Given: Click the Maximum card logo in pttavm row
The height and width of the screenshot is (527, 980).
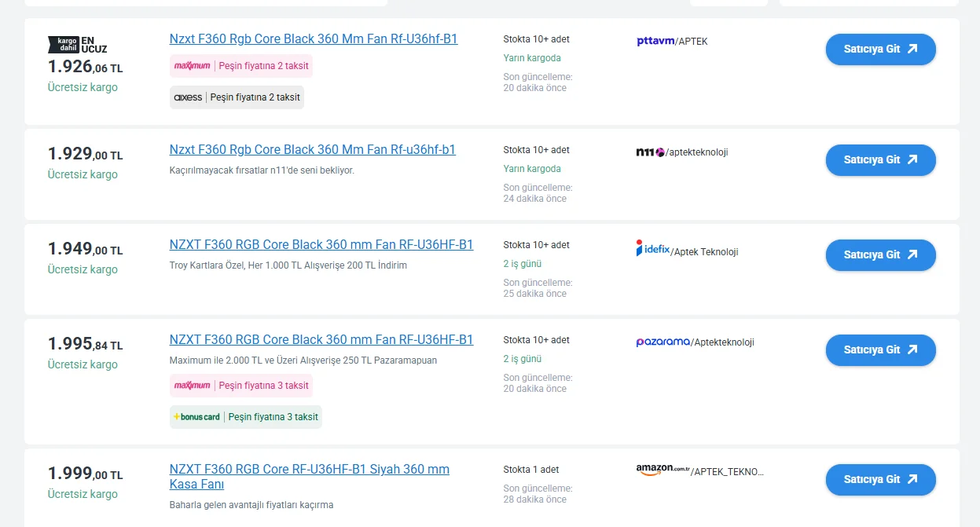Looking at the screenshot, I should pos(193,66).
